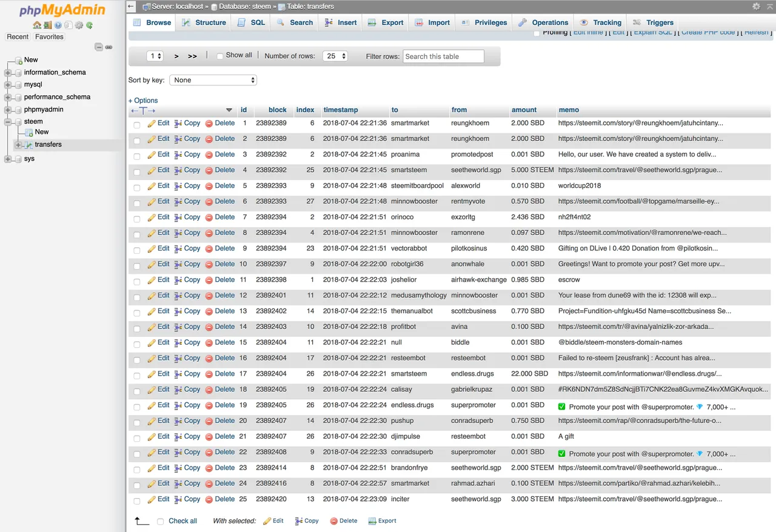Open the Sort by key dropdown

213,80
